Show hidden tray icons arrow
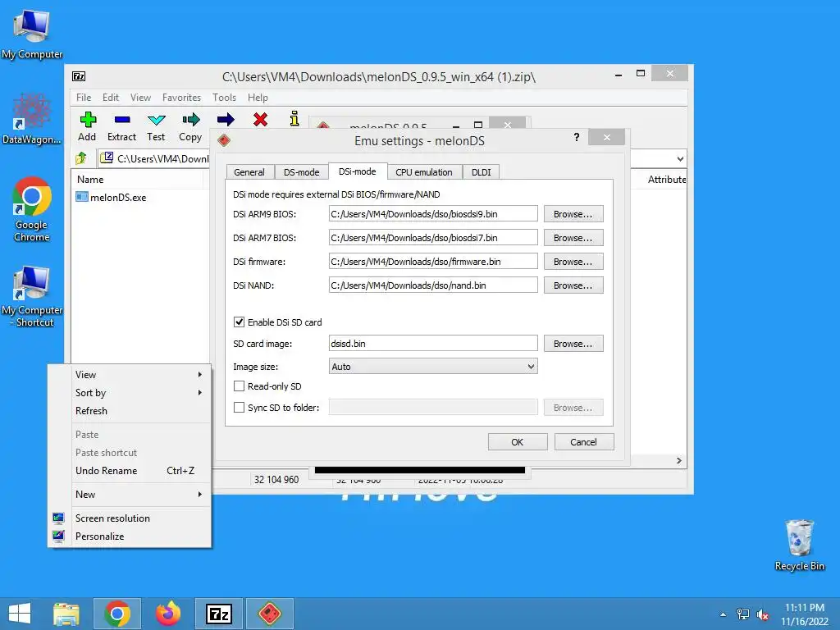840x630 pixels. [724, 614]
